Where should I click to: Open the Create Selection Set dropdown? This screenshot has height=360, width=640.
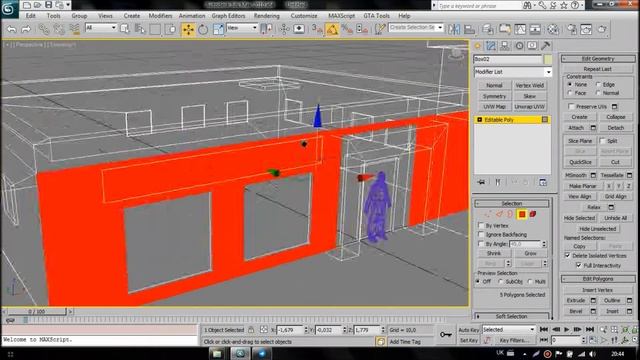[416, 28]
